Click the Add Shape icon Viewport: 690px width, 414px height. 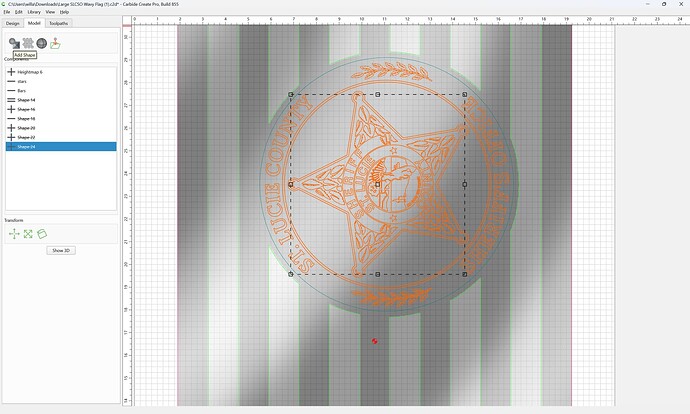(x=15, y=43)
